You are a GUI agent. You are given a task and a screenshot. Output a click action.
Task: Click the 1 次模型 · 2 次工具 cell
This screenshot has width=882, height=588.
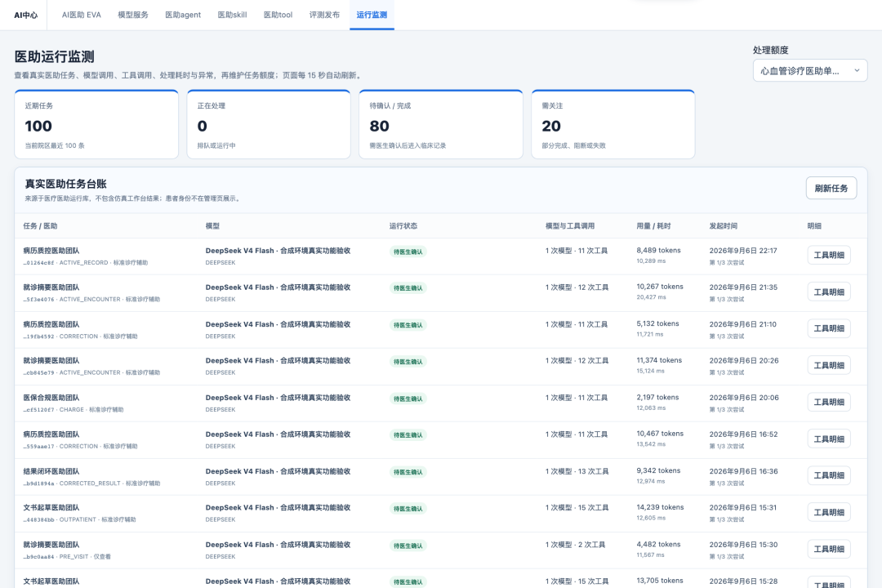tap(576, 545)
